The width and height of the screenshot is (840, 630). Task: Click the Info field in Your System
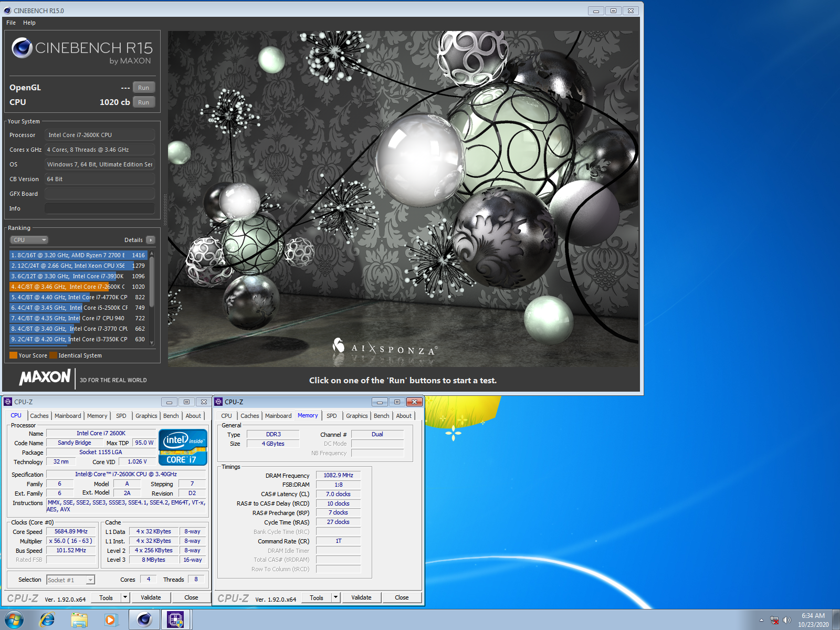[x=100, y=208]
